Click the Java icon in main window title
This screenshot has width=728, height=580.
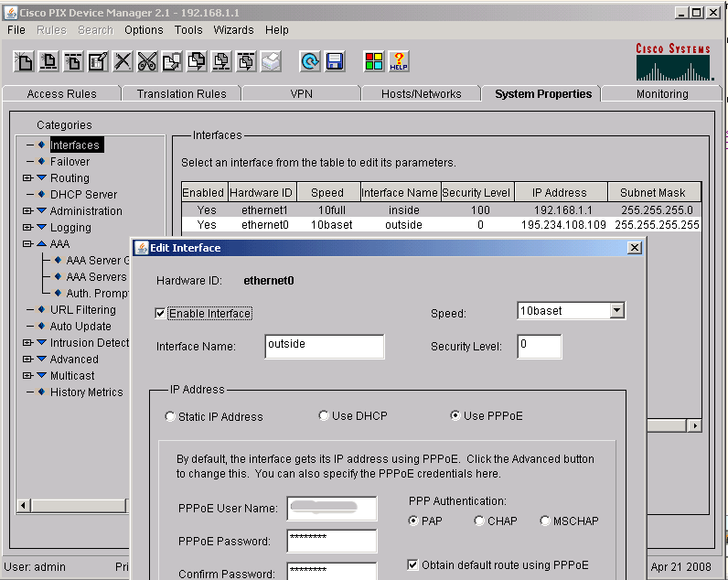click(x=11, y=13)
